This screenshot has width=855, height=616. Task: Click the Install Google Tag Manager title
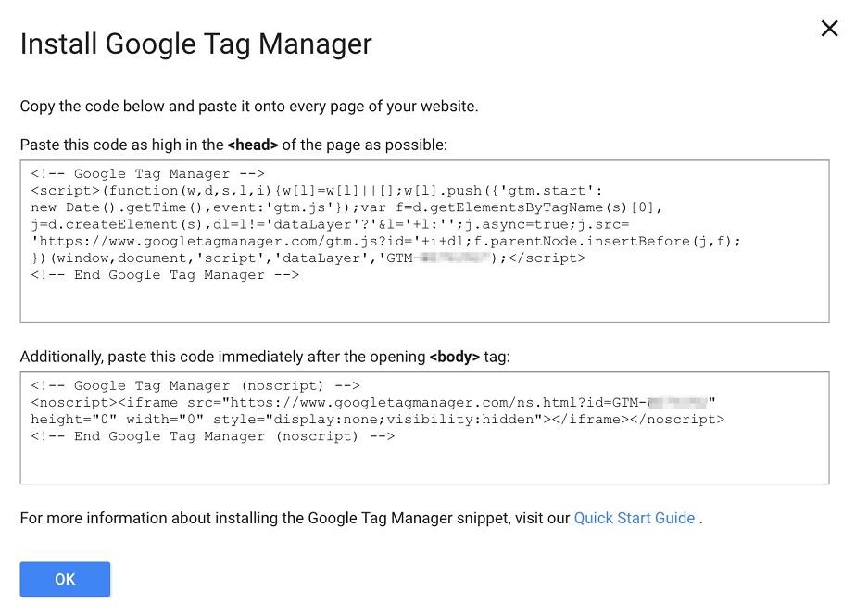pyautogui.click(x=195, y=43)
